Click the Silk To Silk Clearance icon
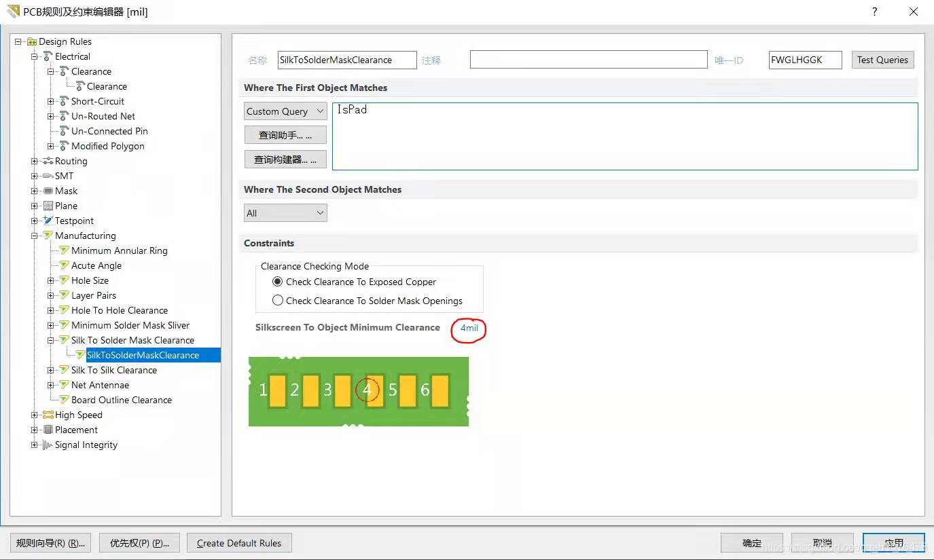The height and width of the screenshot is (560, 934). coord(65,370)
